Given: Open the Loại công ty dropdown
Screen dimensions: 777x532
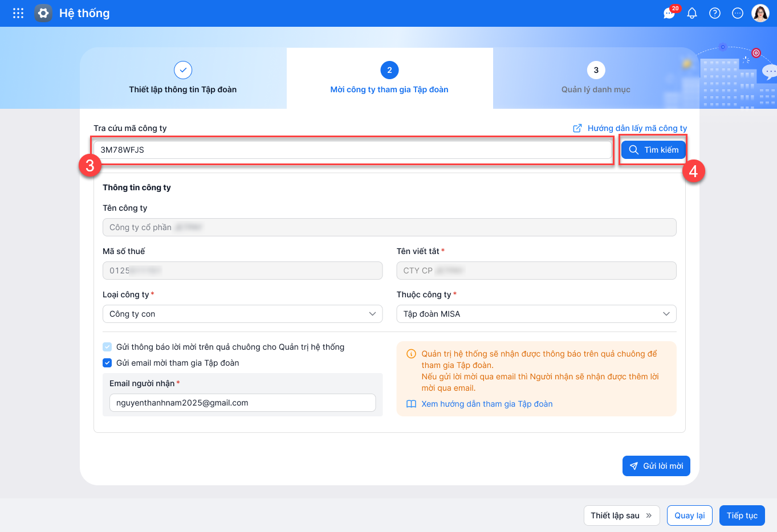Looking at the screenshot, I should 242,314.
